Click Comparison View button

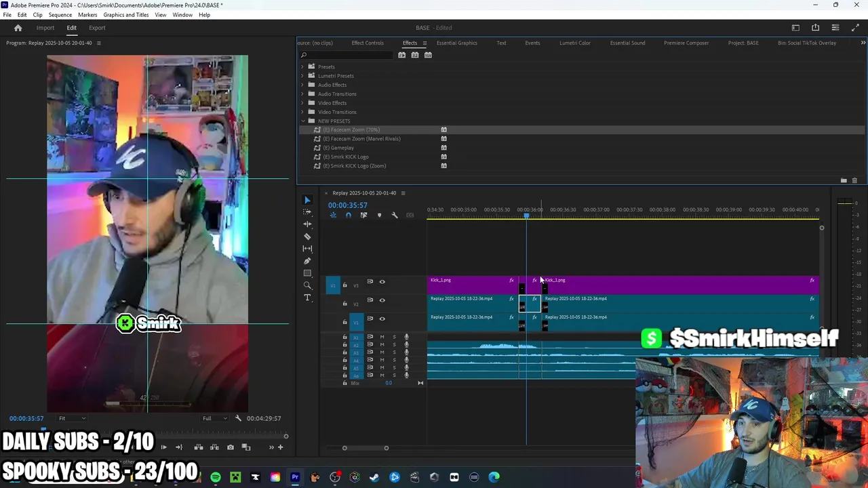click(x=246, y=447)
